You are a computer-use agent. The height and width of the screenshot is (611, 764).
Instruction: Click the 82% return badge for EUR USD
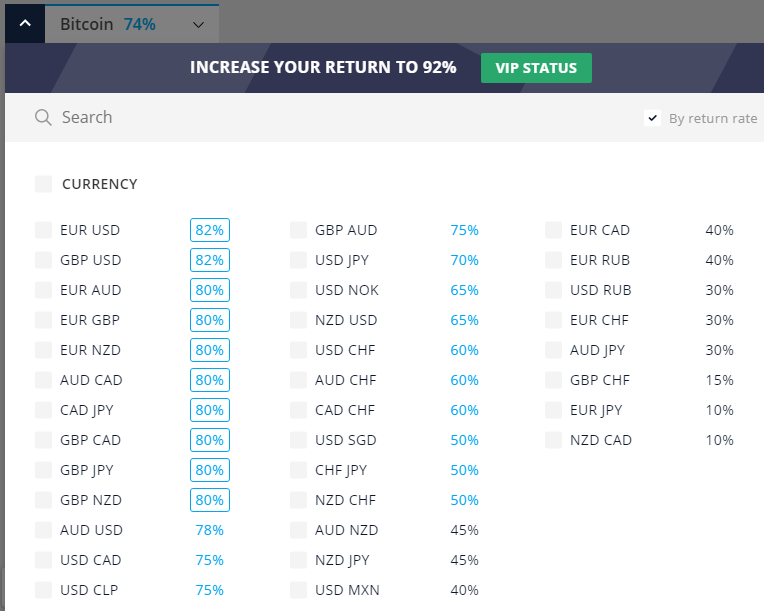click(x=210, y=230)
